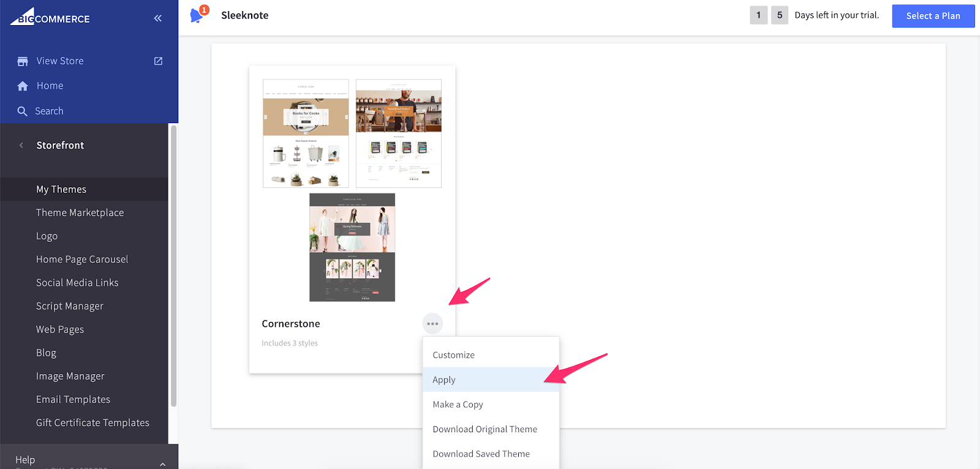Click Help at sidebar bottom
980x469 pixels.
coord(25,460)
